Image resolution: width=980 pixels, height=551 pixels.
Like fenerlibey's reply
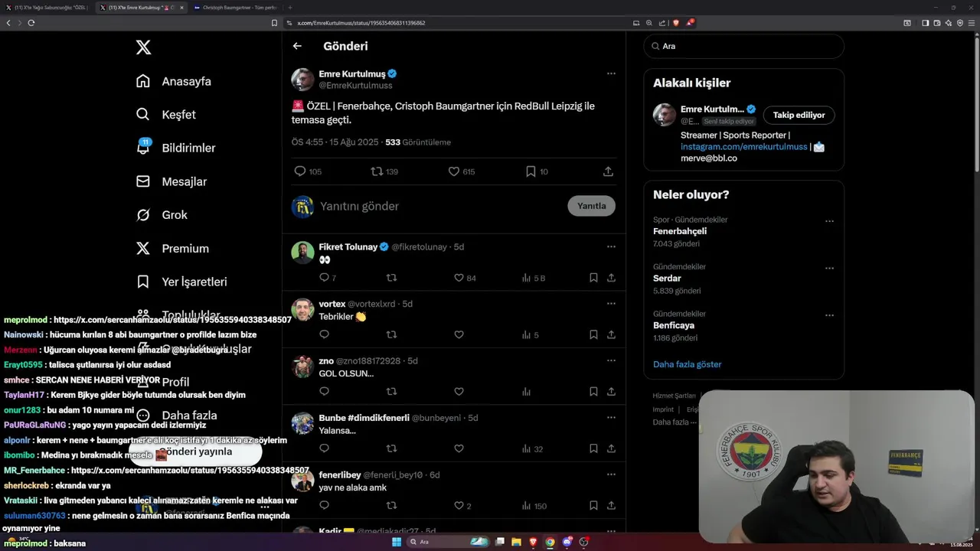(459, 505)
